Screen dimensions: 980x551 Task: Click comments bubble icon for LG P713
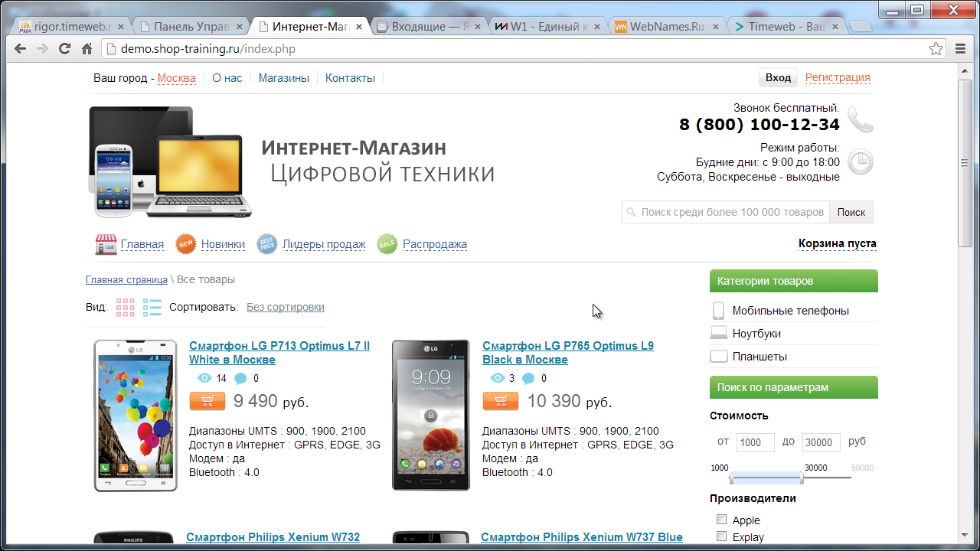240,378
